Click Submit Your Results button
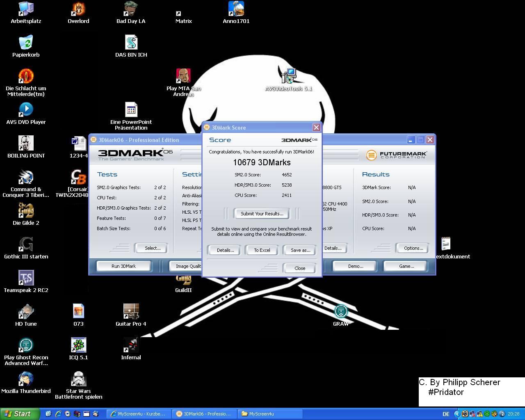The width and height of the screenshot is (525, 420). coord(262,214)
